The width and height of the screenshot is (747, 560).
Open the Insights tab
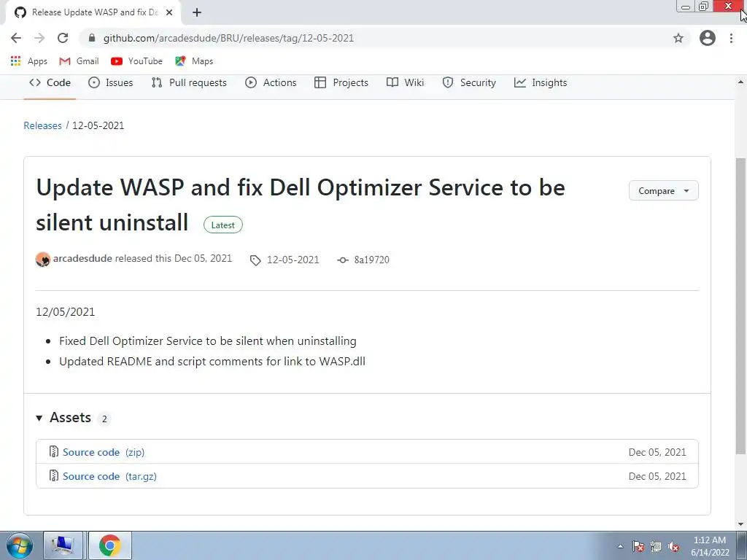point(541,83)
